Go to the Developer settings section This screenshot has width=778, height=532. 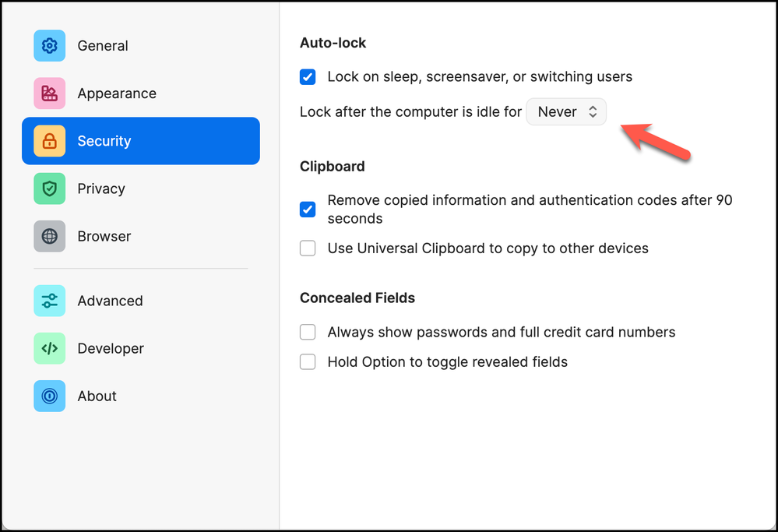(111, 348)
